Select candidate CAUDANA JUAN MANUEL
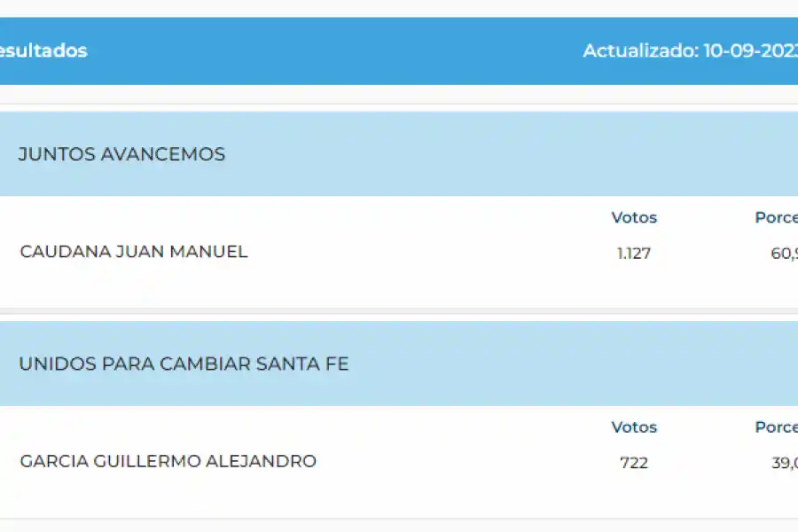This screenshot has height=532, width=798. [x=134, y=252]
